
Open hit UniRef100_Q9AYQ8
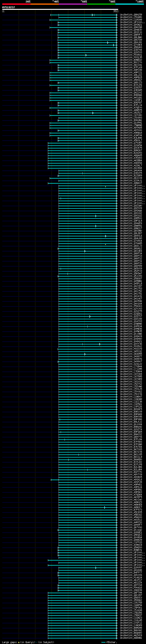pyautogui.click(x=131, y=27)
